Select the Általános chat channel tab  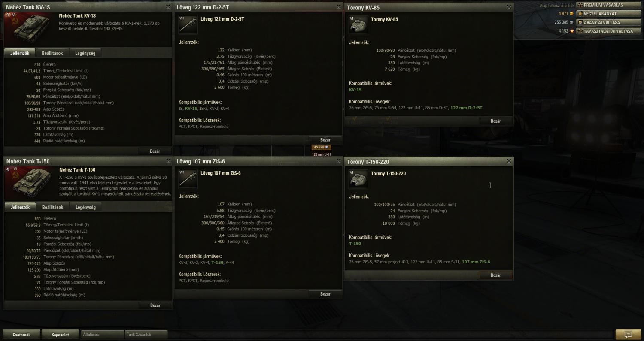tap(102, 335)
